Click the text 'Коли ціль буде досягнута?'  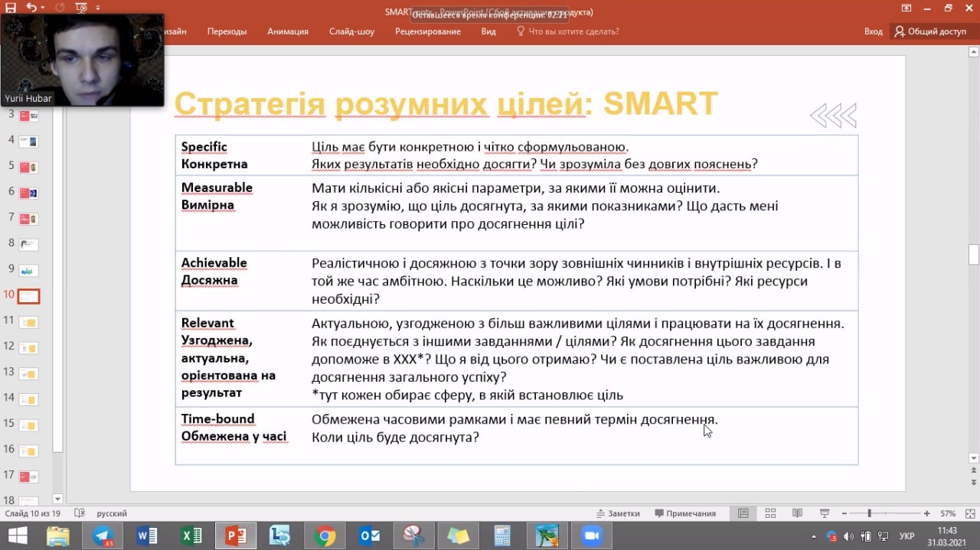(x=395, y=438)
